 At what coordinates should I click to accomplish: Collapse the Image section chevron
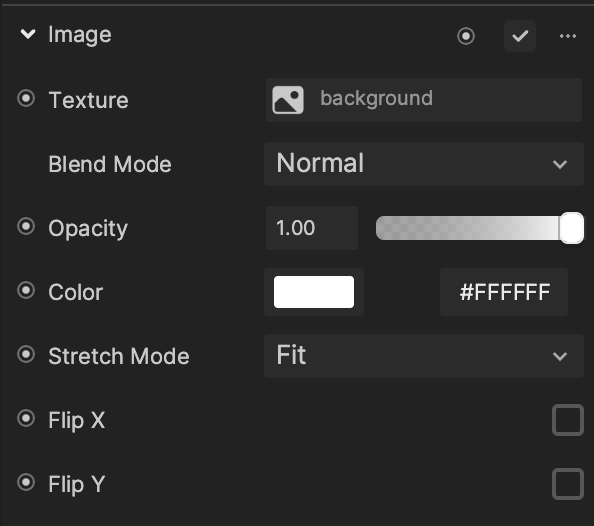[28, 34]
